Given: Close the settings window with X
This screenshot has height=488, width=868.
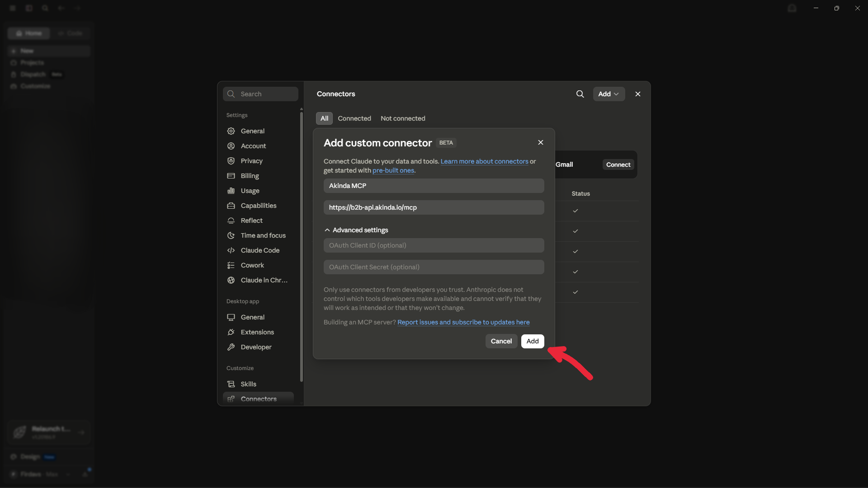Looking at the screenshot, I should (x=637, y=94).
